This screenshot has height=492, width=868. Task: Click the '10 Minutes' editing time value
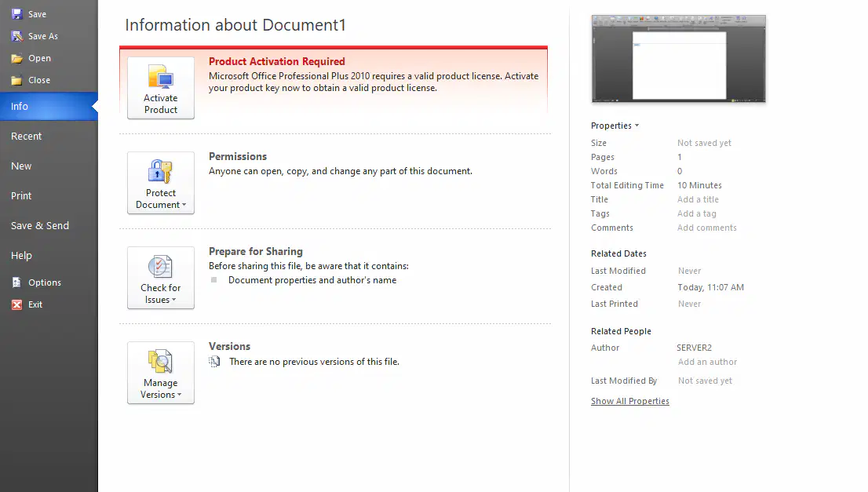click(x=700, y=185)
